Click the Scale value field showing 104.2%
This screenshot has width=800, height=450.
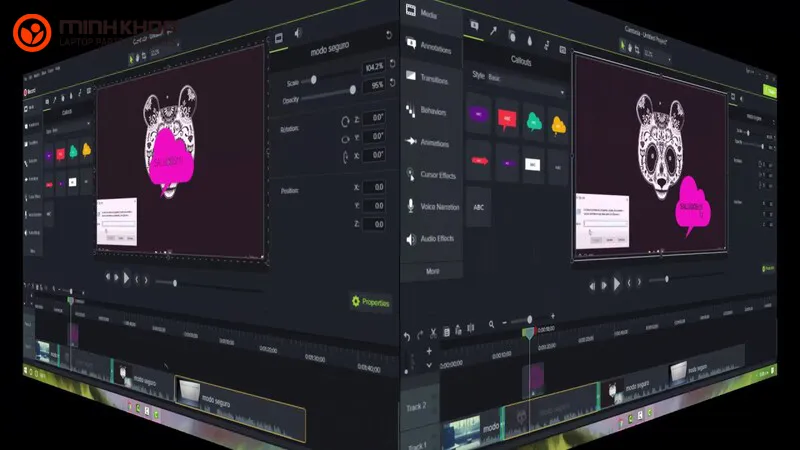tap(371, 66)
